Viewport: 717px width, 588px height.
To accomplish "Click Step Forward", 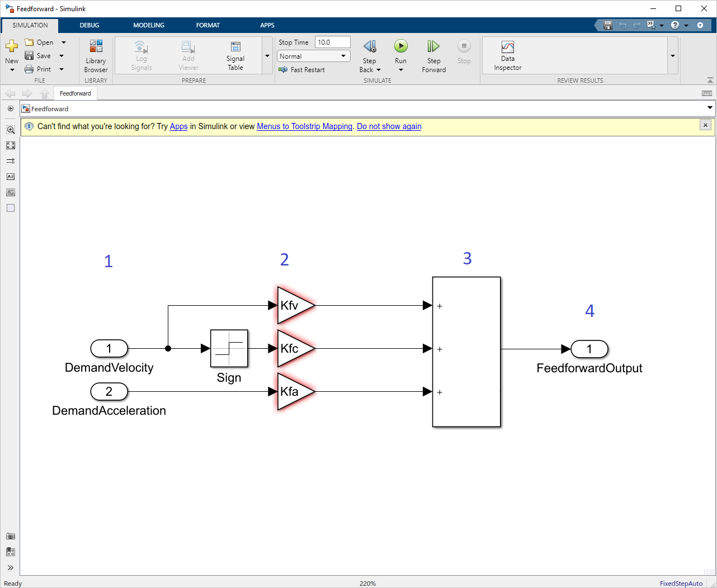I will [x=434, y=56].
